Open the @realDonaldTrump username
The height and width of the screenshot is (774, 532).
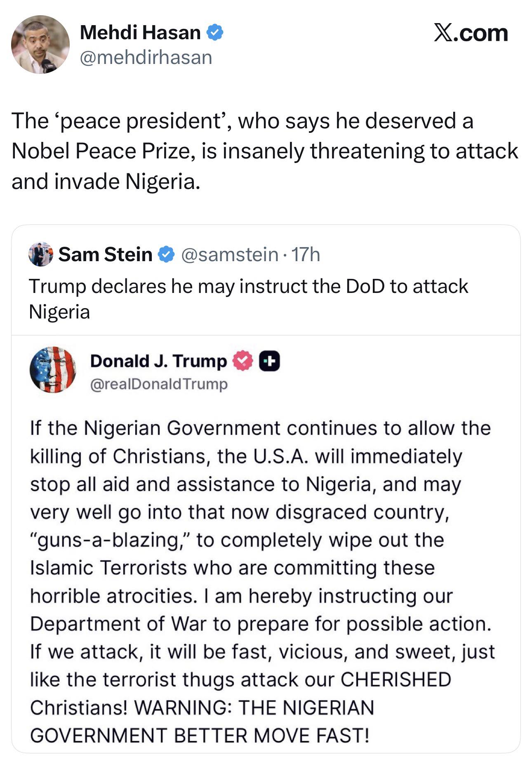coord(158,384)
